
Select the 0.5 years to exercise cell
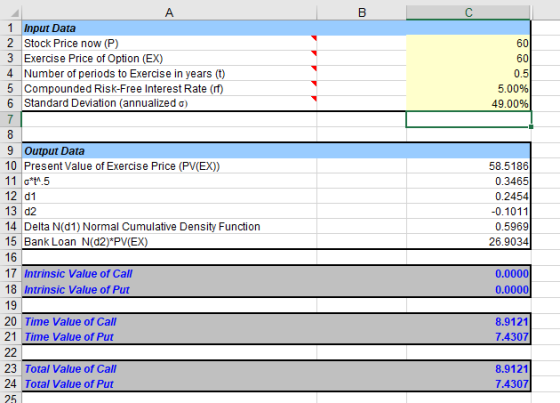[468, 73]
